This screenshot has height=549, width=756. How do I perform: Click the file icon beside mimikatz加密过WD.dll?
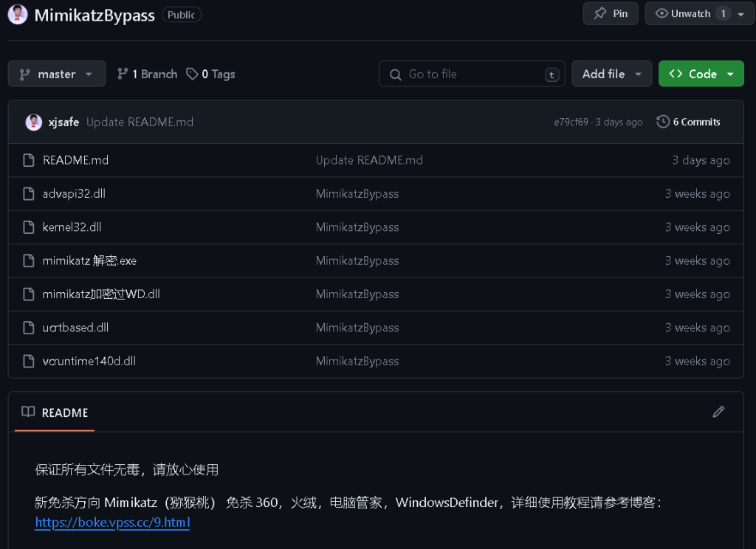click(29, 294)
